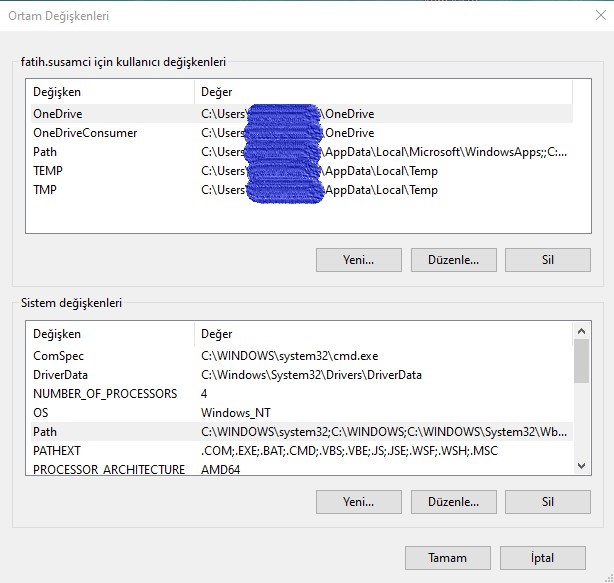This screenshot has height=583, width=614.
Task: Cancel the dialog with İptal
Action: click(x=541, y=558)
